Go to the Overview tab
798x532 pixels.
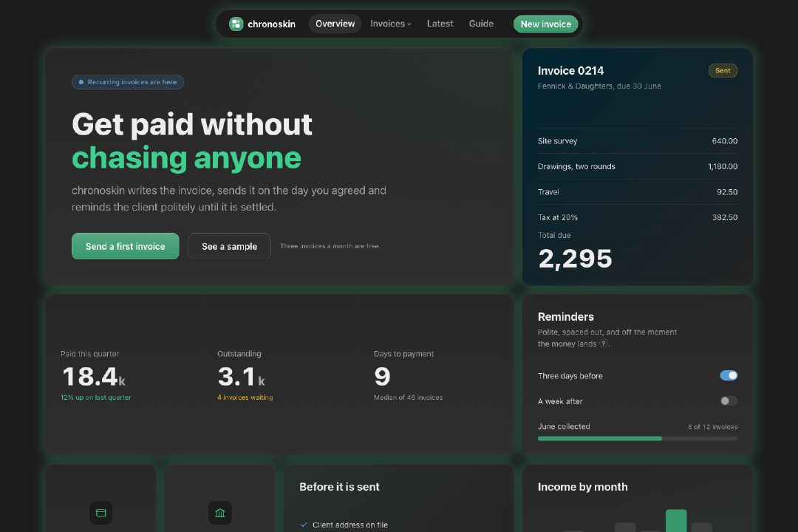tap(335, 24)
